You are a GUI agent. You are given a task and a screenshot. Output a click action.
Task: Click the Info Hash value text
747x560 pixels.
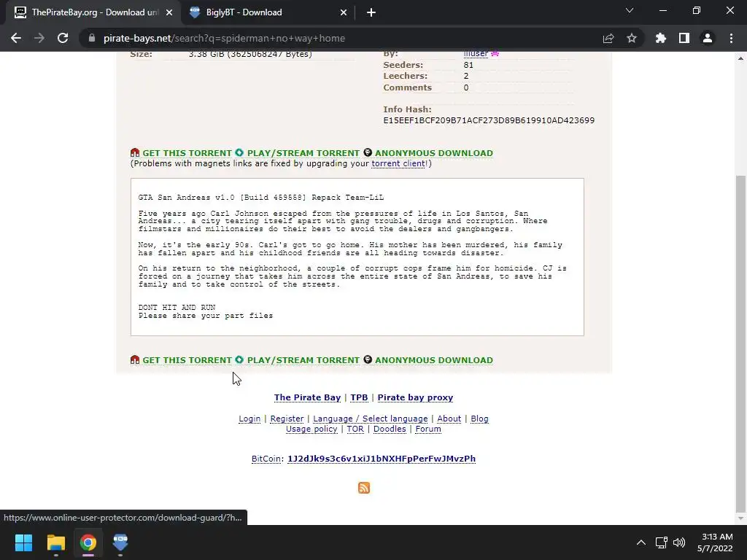tap(489, 120)
